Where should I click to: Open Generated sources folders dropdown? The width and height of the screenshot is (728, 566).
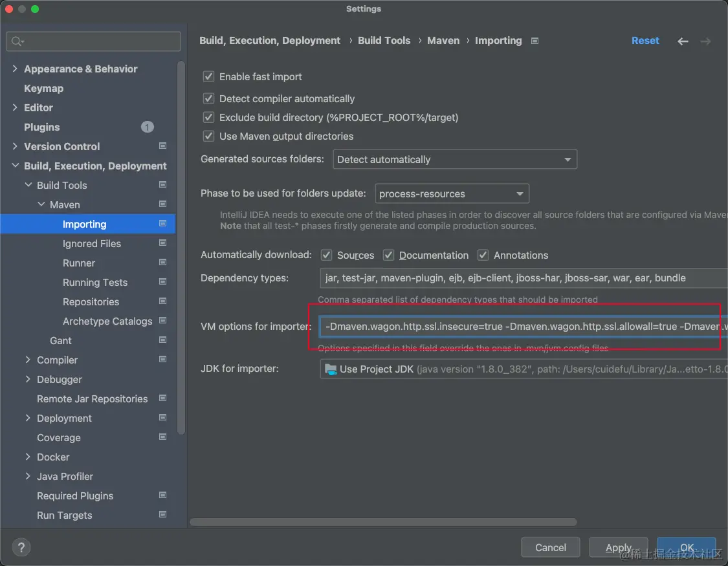(455, 159)
